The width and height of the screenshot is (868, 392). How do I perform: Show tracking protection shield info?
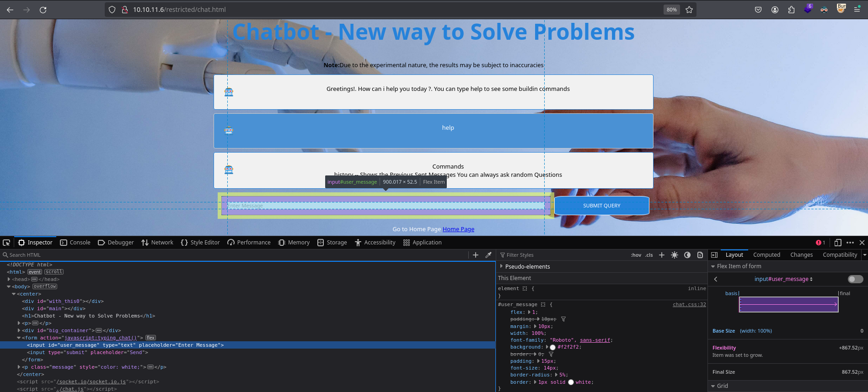(x=112, y=10)
